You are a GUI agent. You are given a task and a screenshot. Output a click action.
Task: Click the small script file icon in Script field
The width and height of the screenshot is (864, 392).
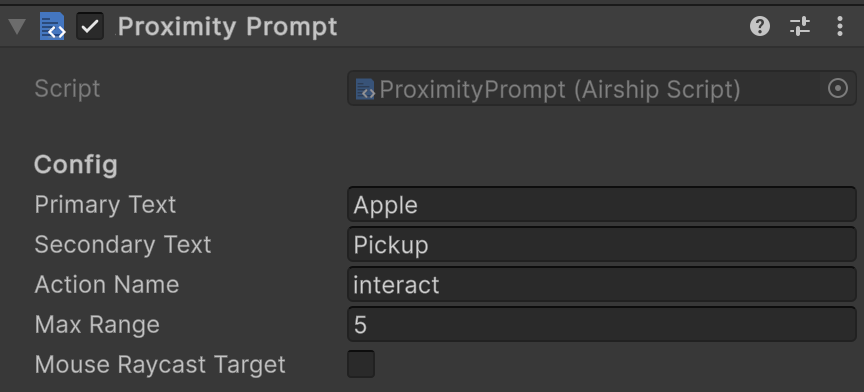click(x=365, y=89)
